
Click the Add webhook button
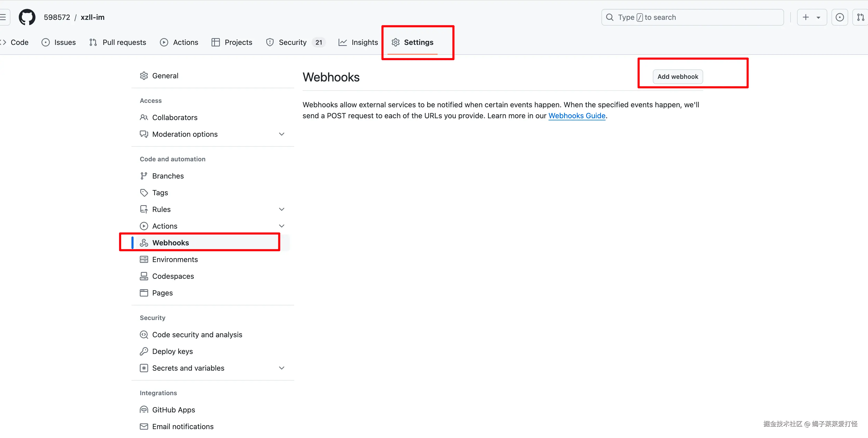point(678,76)
